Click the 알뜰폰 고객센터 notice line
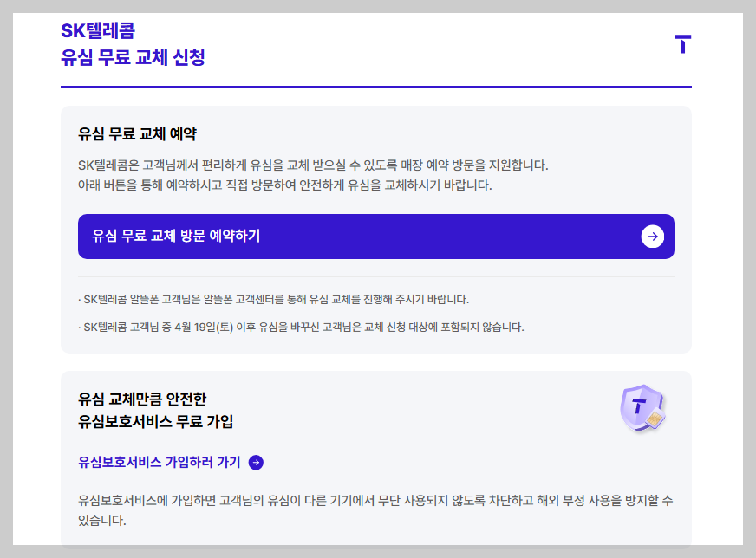This screenshot has height=558, width=756. click(x=274, y=300)
